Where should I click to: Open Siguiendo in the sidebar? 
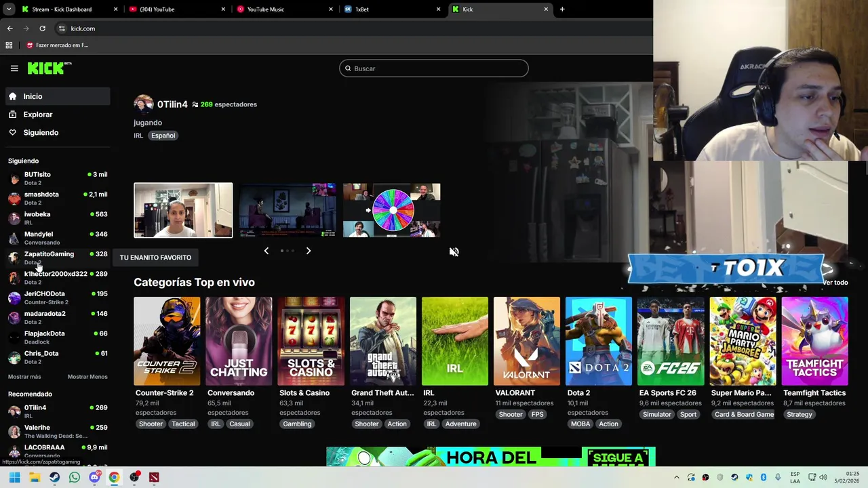[58, 132]
